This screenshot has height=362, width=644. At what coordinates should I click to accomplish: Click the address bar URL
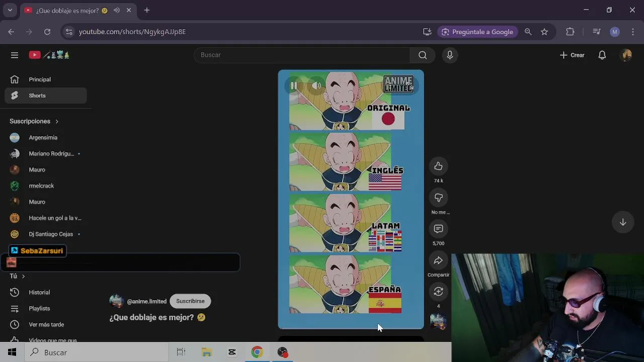click(x=132, y=32)
